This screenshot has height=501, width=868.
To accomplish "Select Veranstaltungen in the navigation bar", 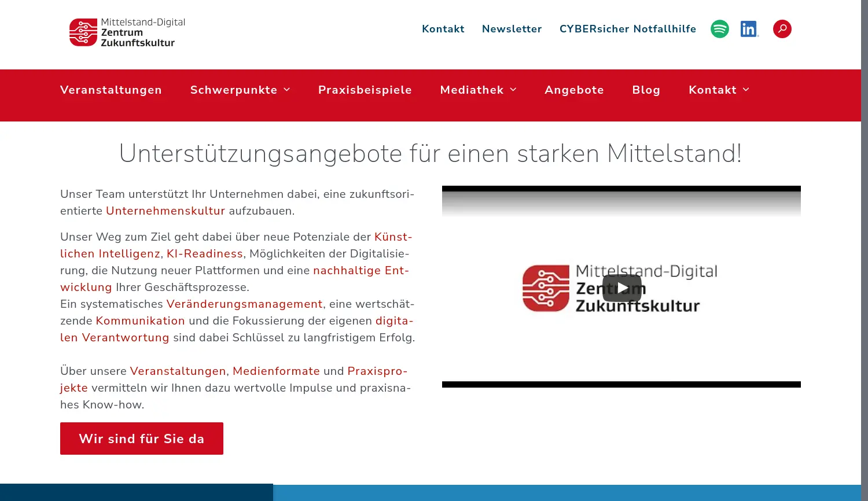I will click(111, 90).
